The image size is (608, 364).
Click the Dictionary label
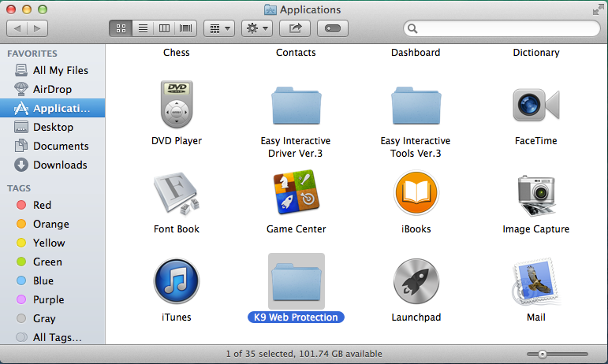click(x=536, y=52)
